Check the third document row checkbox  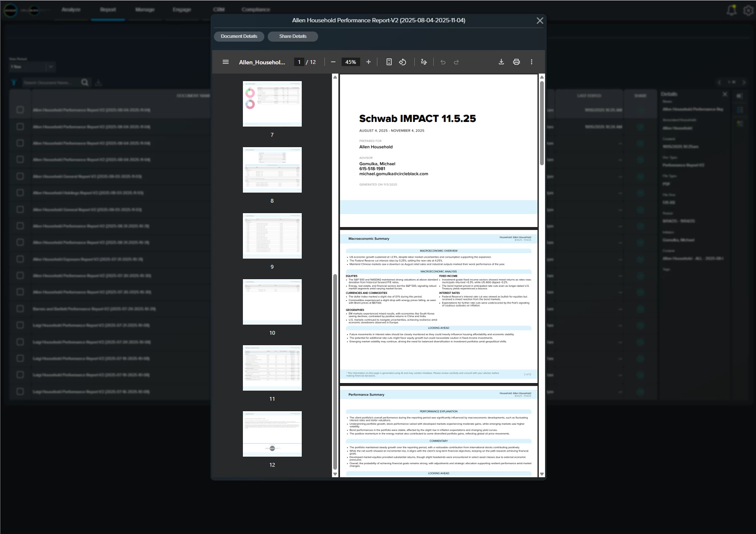tap(20, 143)
